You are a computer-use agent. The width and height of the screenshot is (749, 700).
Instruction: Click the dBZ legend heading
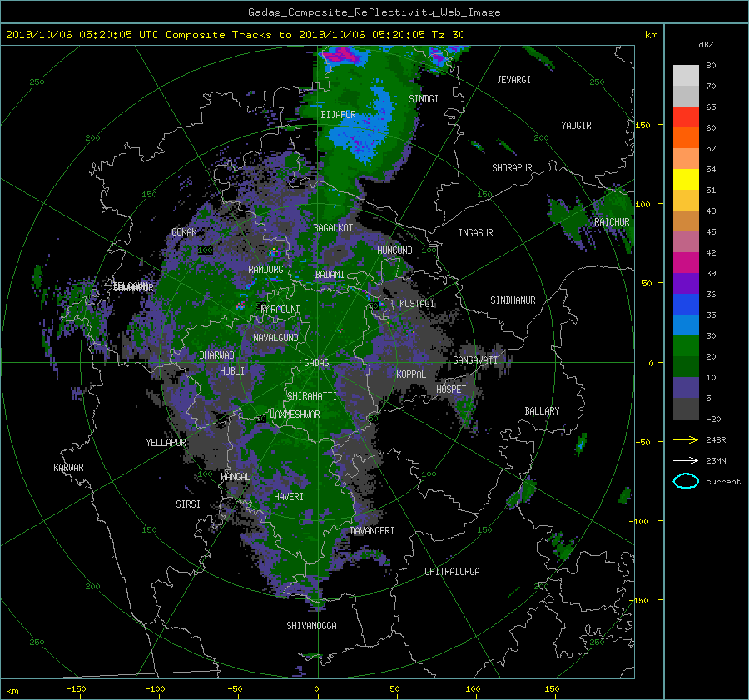[x=706, y=45]
